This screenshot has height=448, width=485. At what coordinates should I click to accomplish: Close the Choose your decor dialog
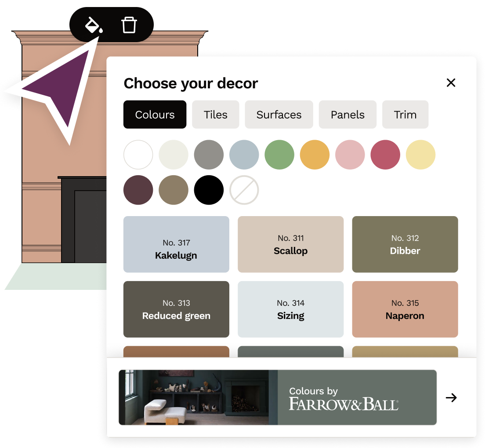pos(451,83)
